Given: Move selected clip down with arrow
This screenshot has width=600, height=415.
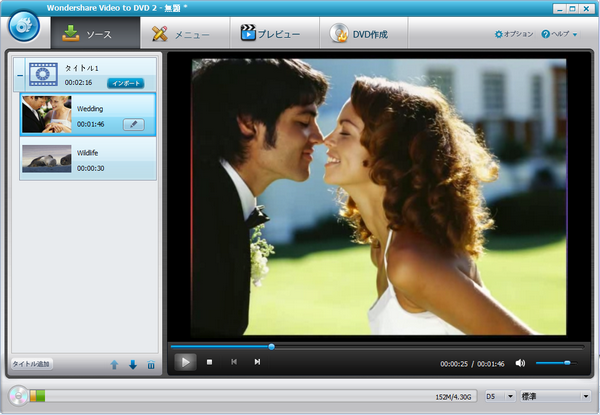Looking at the screenshot, I should pos(133,365).
